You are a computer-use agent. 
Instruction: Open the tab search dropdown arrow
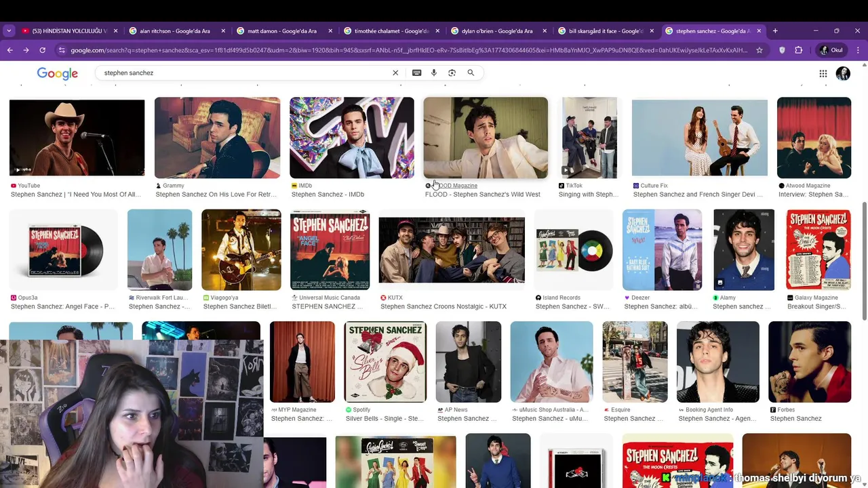click(9, 30)
